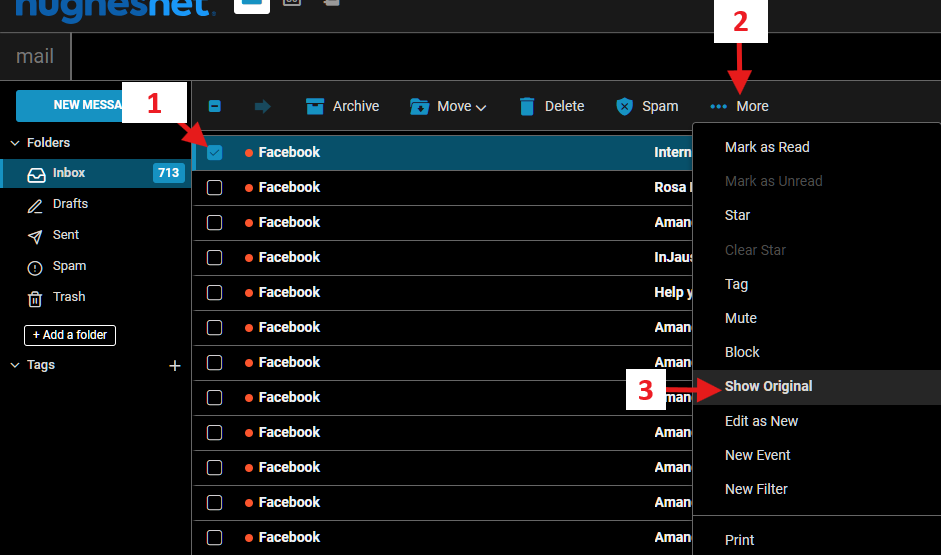This screenshot has width=941, height=555.
Task: Click the Sent paper plane icon
Action: [x=35, y=236]
